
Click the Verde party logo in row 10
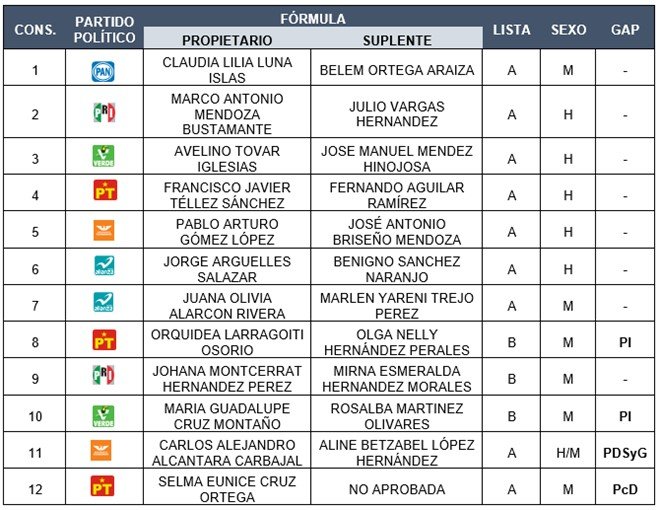coord(104,415)
